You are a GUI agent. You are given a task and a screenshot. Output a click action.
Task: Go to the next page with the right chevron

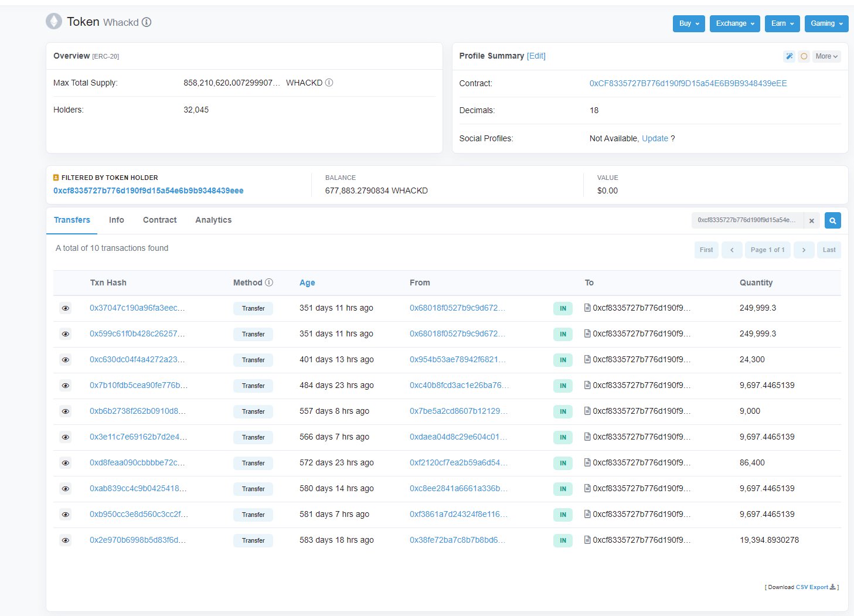[x=804, y=250]
